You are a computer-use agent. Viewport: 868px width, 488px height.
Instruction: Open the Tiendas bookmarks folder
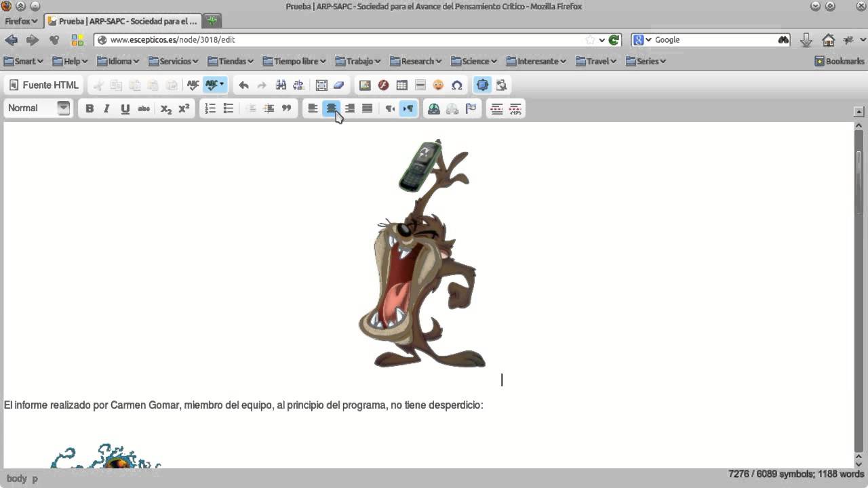[x=231, y=61]
